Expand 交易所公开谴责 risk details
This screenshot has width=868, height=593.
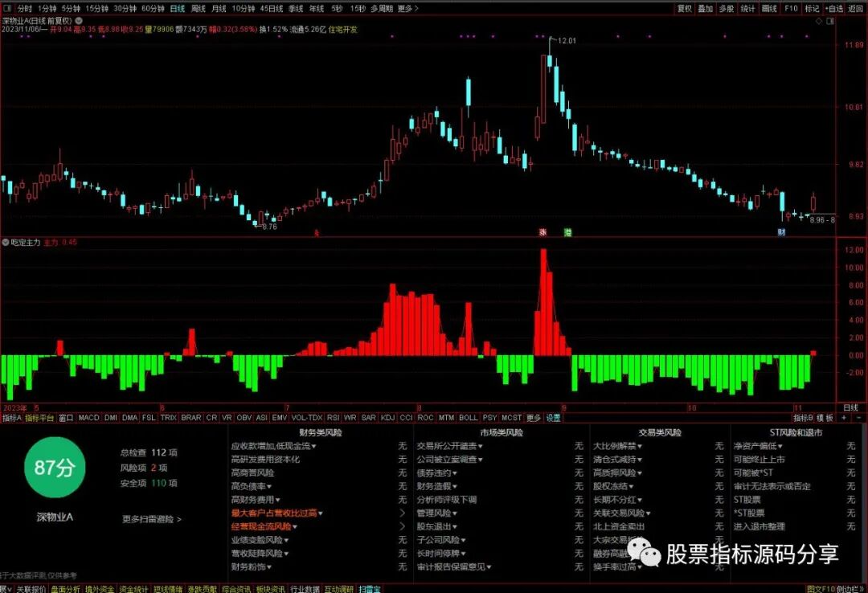pyautogui.click(x=449, y=446)
